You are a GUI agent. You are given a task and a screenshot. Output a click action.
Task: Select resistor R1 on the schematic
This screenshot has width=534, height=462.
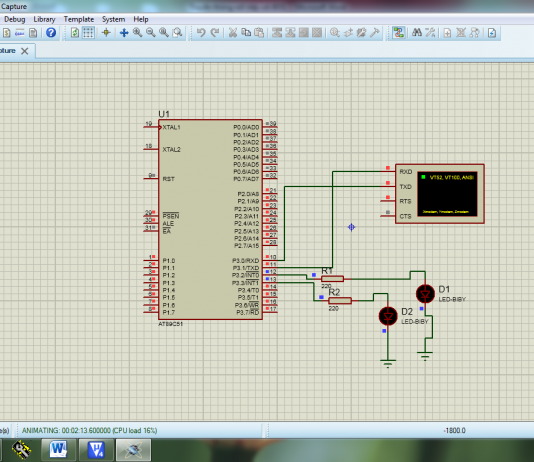[x=332, y=279]
